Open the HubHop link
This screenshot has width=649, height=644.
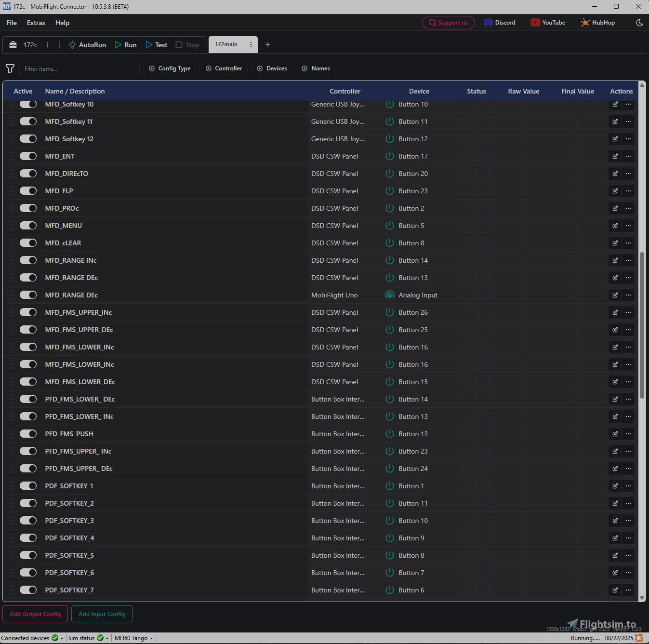(598, 23)
